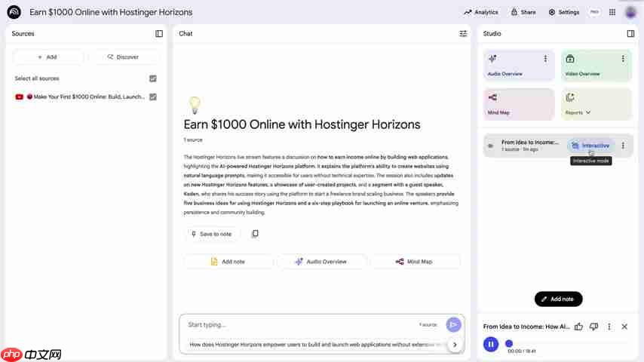Click the lightbulb notebook emoji
This screenshot has height=362, width=644.
click(195, 105)
